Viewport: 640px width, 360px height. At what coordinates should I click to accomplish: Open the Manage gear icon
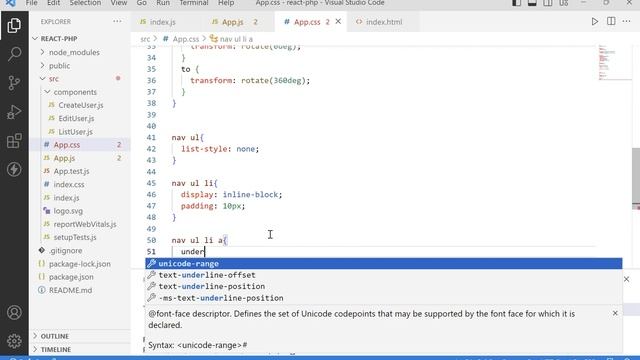(x=14, y=341)
